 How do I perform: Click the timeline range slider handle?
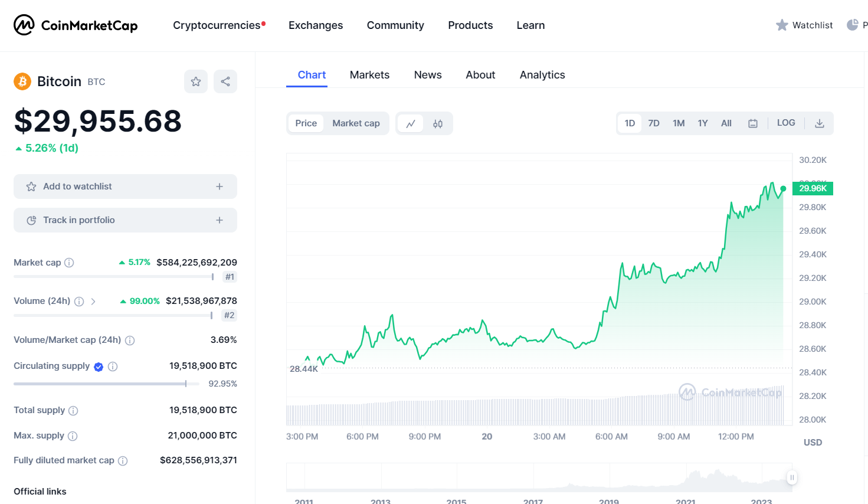pos(792,477)
